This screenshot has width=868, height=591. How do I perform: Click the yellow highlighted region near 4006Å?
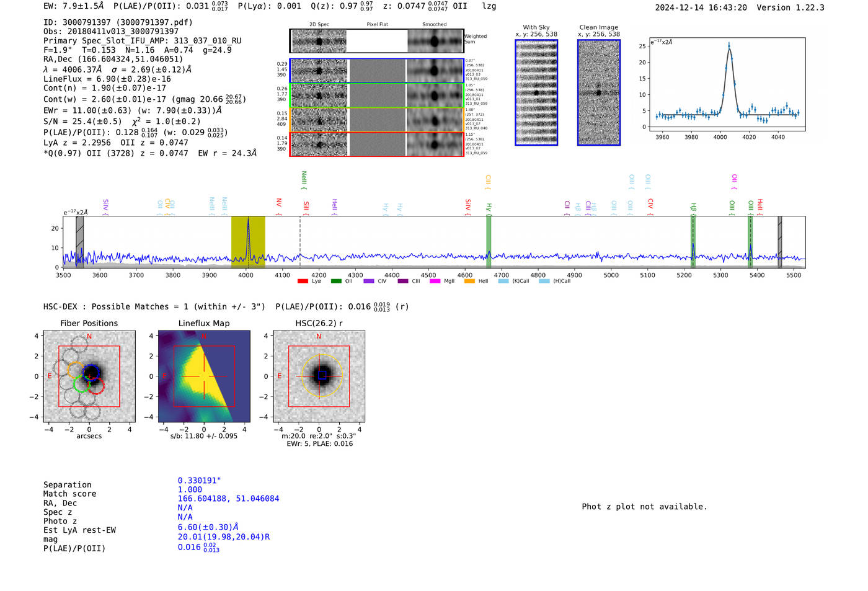(248, 242)
